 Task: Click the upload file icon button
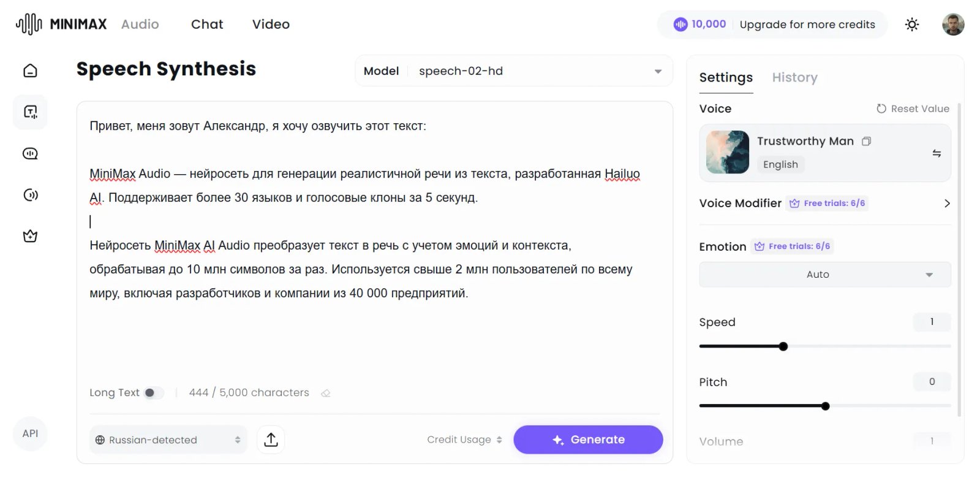tap(271, 440)
